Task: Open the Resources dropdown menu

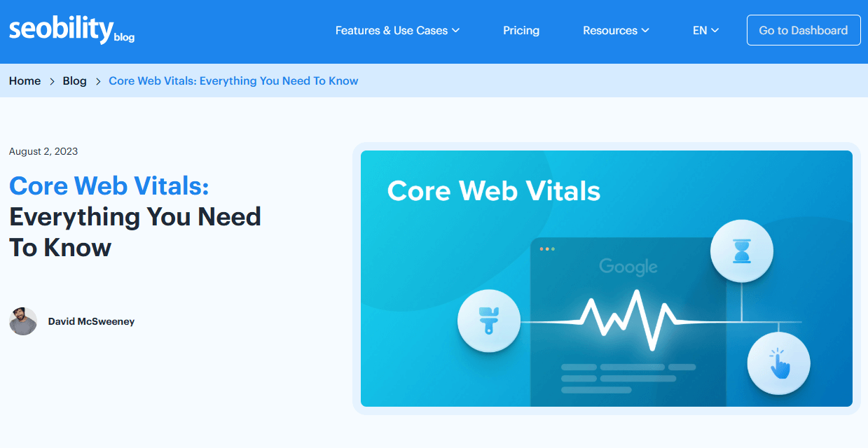Action: [x=616, y=30]
